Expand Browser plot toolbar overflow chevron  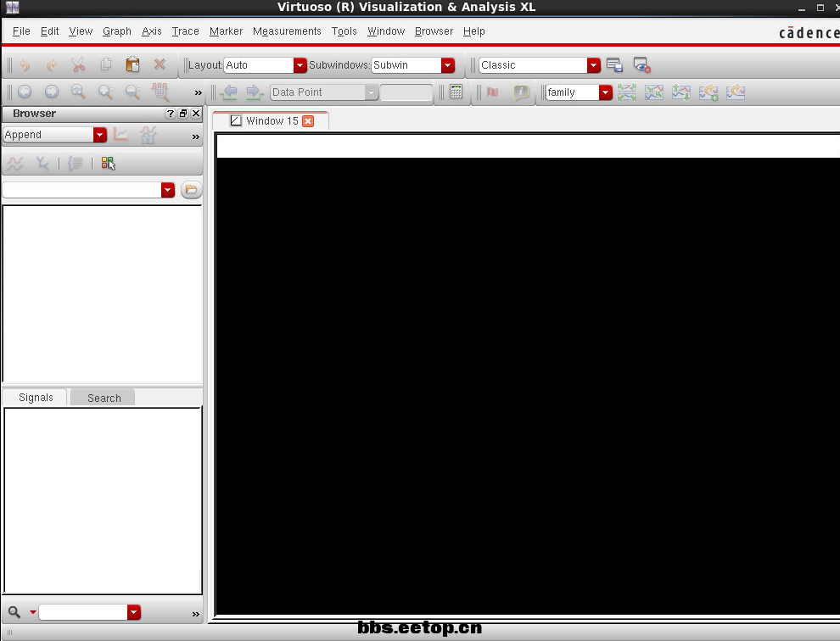pos(195,137)
